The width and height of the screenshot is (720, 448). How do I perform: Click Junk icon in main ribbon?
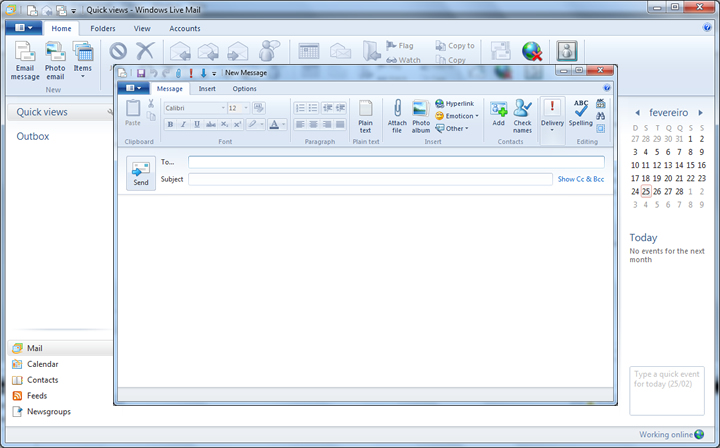pos(118,51)
